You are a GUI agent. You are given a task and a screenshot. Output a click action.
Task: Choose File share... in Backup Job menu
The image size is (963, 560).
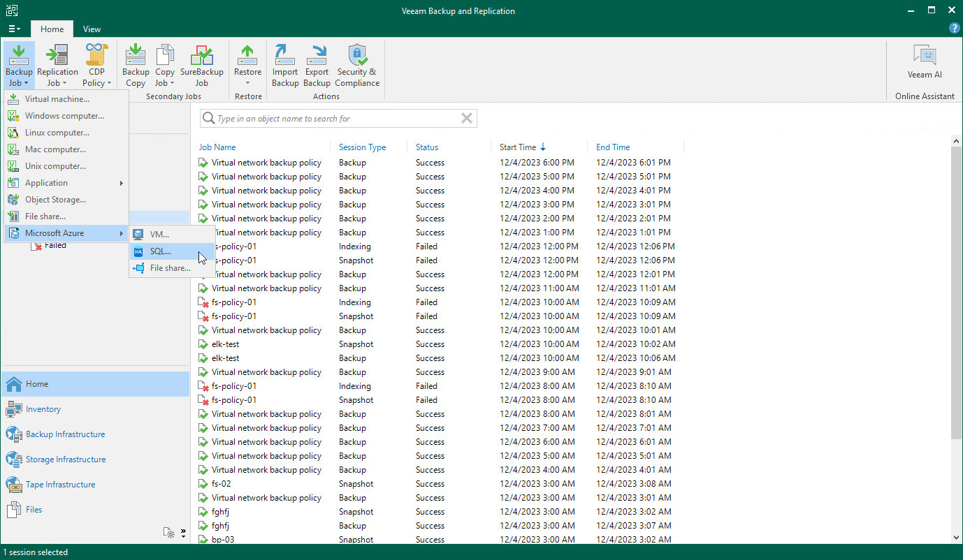point(66,216)
